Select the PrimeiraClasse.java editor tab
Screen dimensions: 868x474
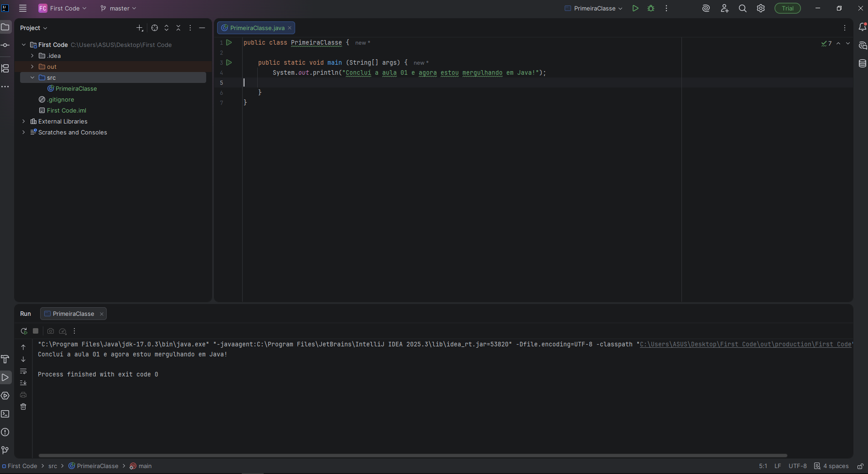pos(257,28)
